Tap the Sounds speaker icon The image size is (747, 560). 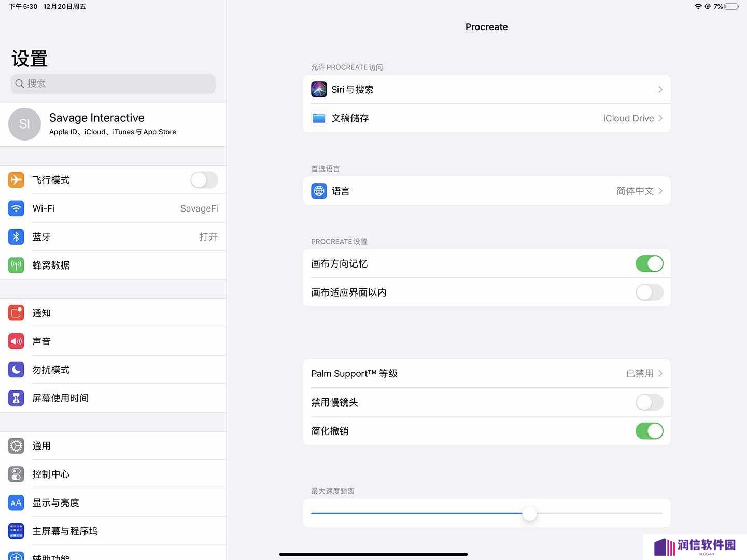[x=16, y=341]
